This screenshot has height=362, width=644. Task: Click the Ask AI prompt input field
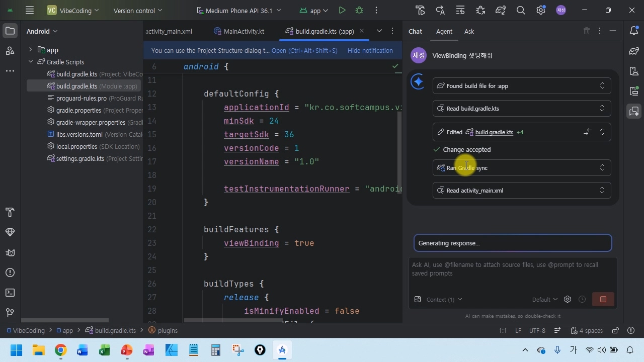pos(512,274)
